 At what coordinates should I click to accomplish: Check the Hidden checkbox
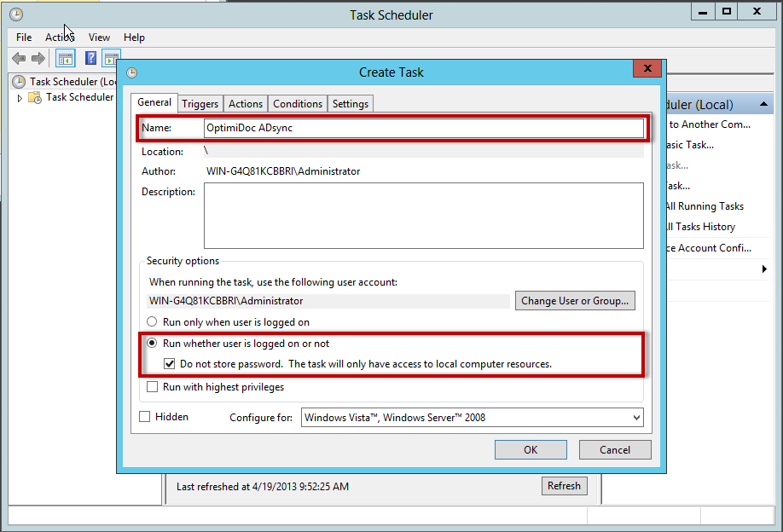(144, 417)
